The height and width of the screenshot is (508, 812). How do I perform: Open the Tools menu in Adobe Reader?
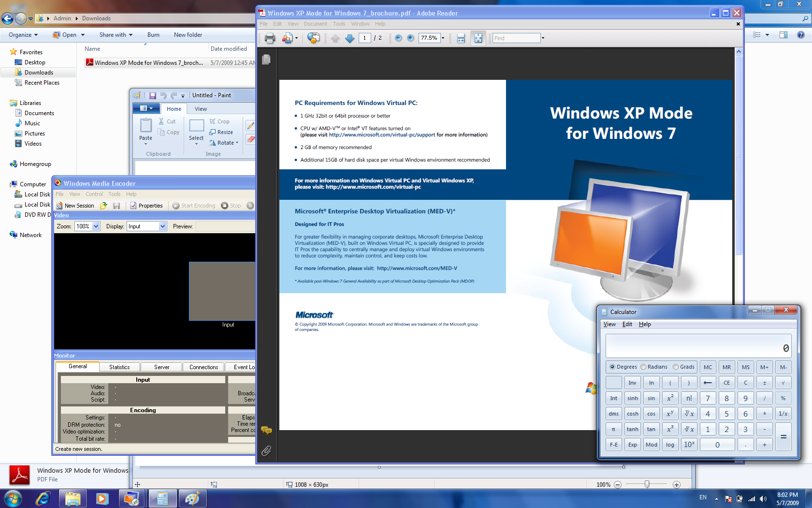pos(339,24)
